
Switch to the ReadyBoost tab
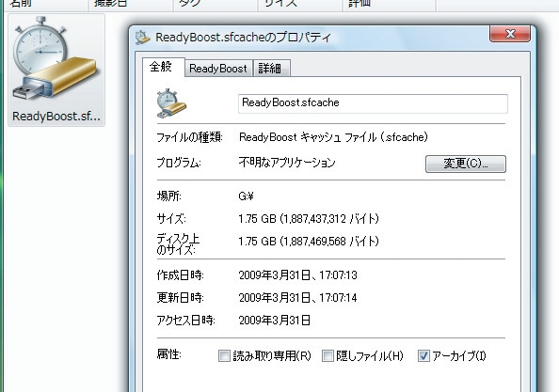pyautogui.click(x=218, y=68)
